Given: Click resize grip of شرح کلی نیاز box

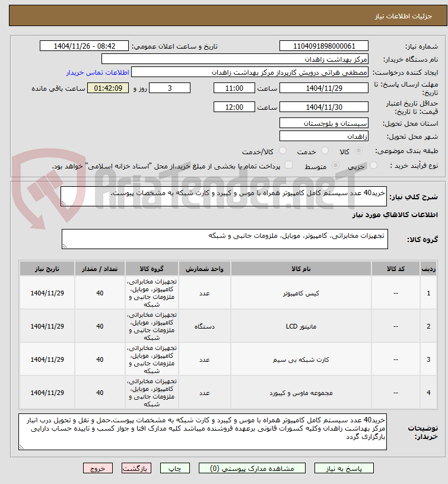Looking at the screenshot, I should [63, 203].
